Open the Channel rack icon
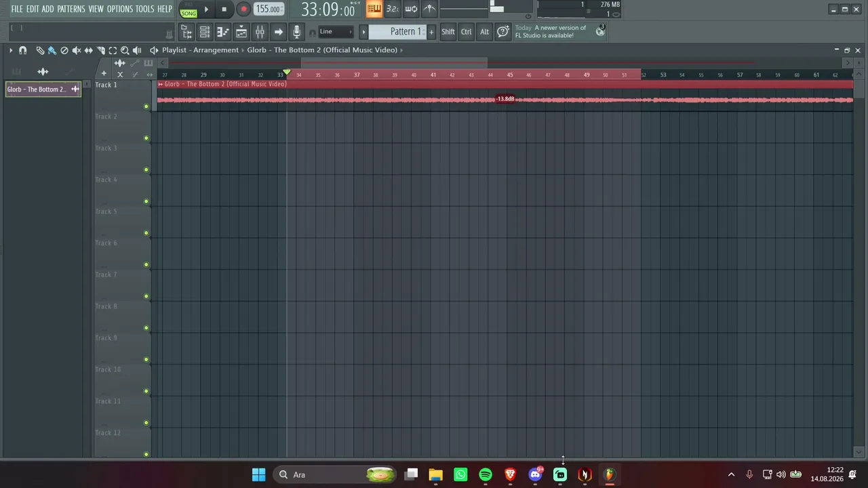 204,32
